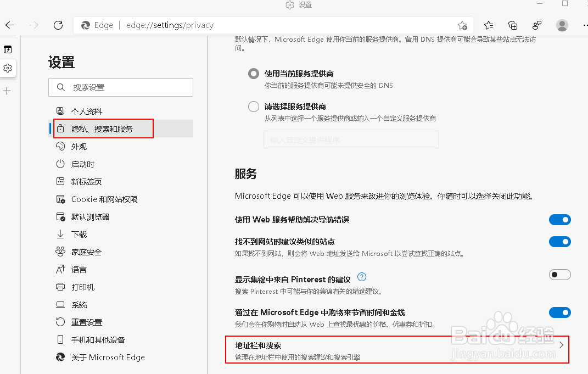The height and width of the screenshot is (374, 588).
Task: Toggle Microsoft Edge shopping savings switch
Action: coord(559,312)
